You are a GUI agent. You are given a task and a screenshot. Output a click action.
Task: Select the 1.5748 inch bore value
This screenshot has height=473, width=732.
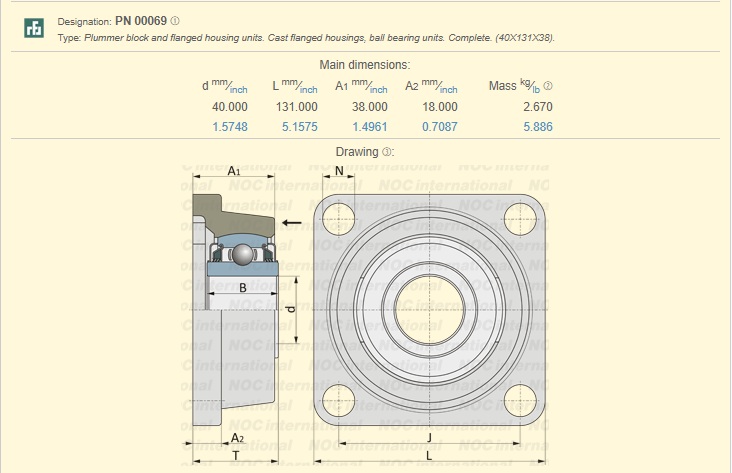click(x=230, y=127)
